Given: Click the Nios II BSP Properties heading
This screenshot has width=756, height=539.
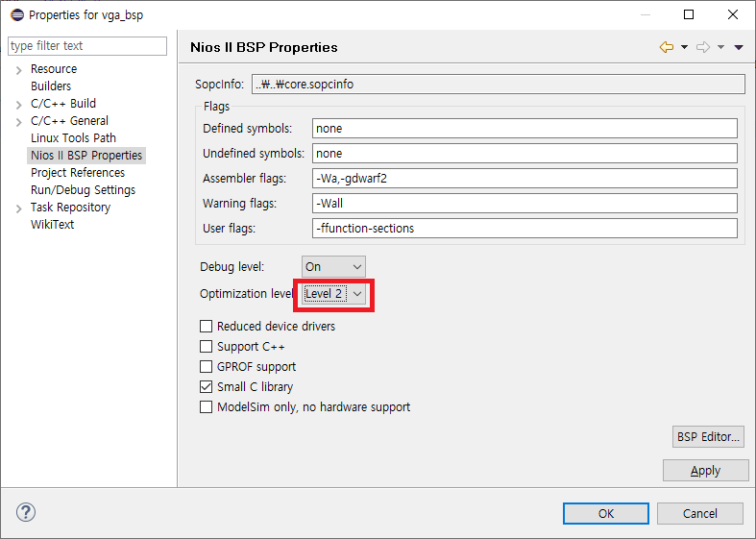Looking at the screenshot, I should (x=264, y=47).
